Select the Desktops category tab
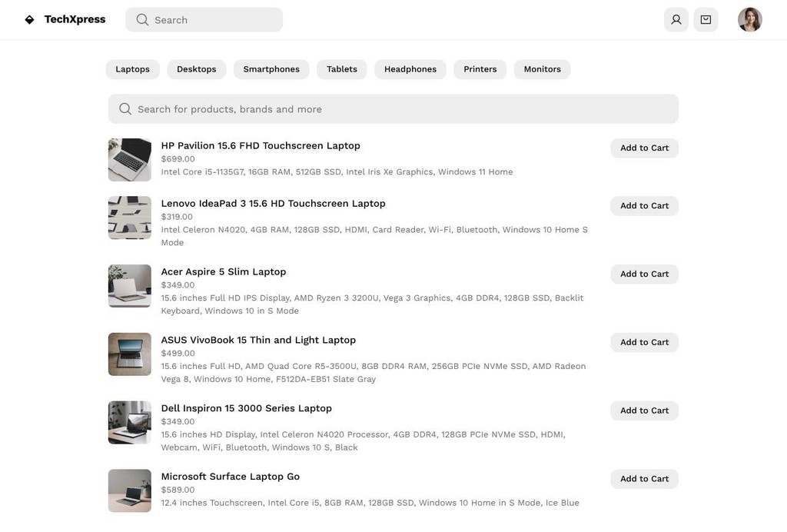Screen dimensions: 787x532 click(196, 69)
